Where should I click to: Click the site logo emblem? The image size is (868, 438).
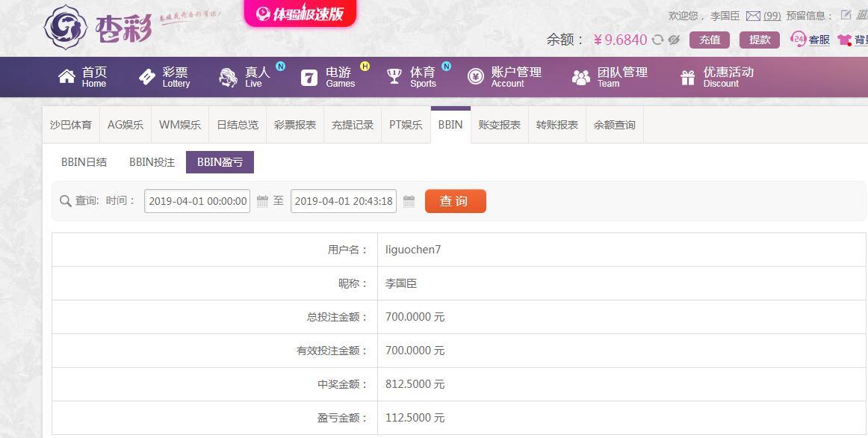65,27
